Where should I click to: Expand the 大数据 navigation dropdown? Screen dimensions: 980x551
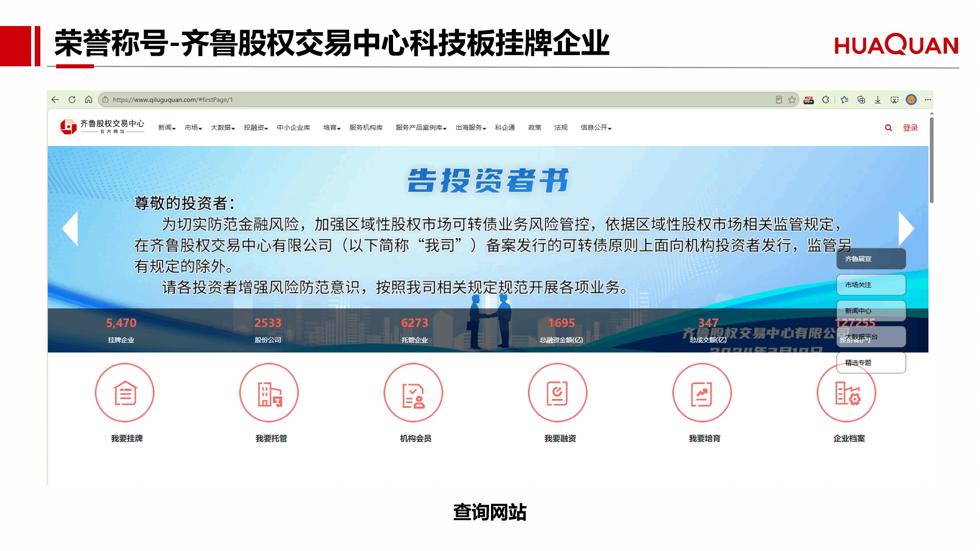(x=223, y=128)
